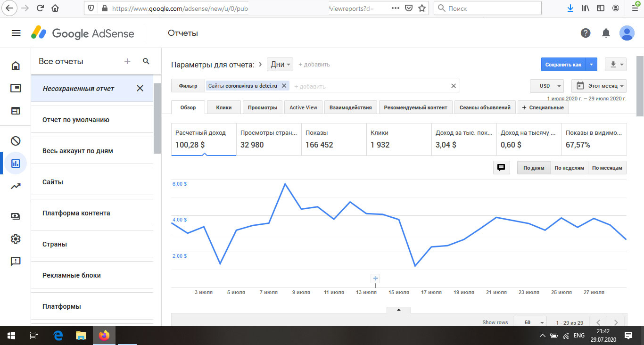Viewport: 644px width, 345px height.
Task: Show hidden system tray icons
Action: click(542, 336)
